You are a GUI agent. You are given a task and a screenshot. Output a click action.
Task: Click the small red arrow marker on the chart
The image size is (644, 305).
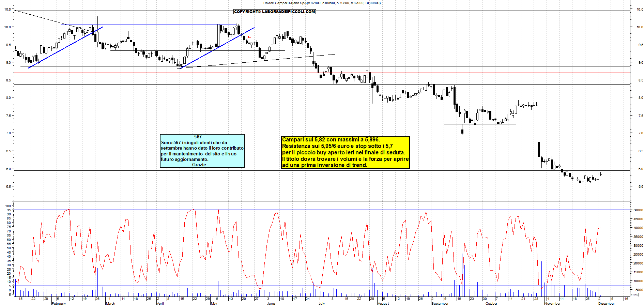(x=249, y=37)
